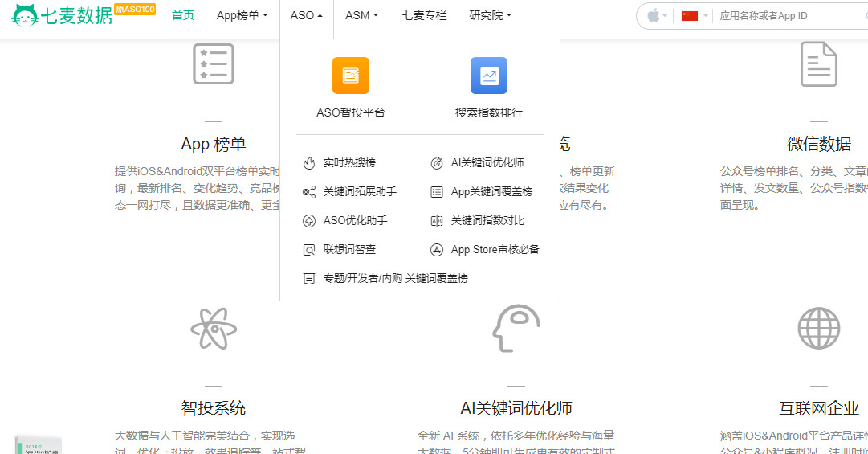Image resolution: width=868 pixels, height=454 pixels.
Task: Open the 七麦专栏 menu item
Action: [x=424, y=15]
